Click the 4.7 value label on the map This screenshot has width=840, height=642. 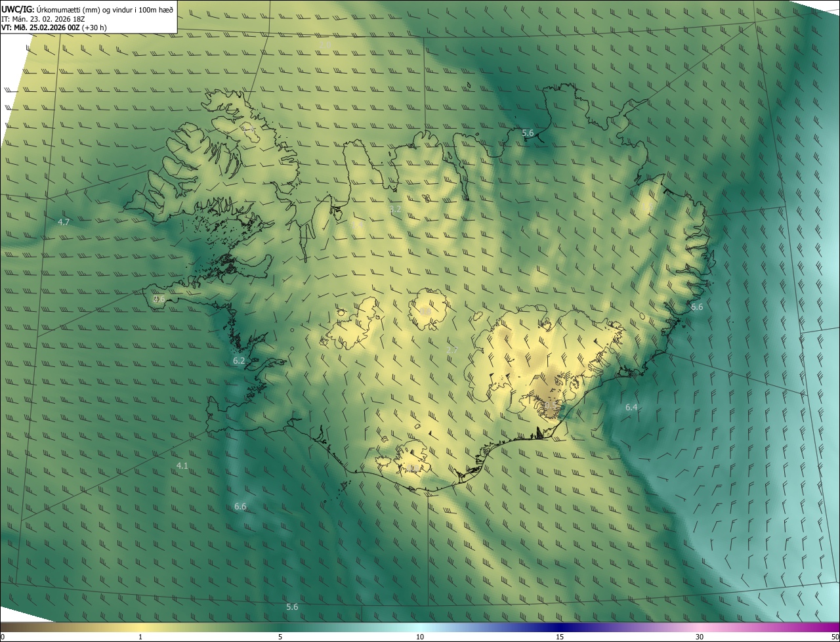tap(64, 223)
